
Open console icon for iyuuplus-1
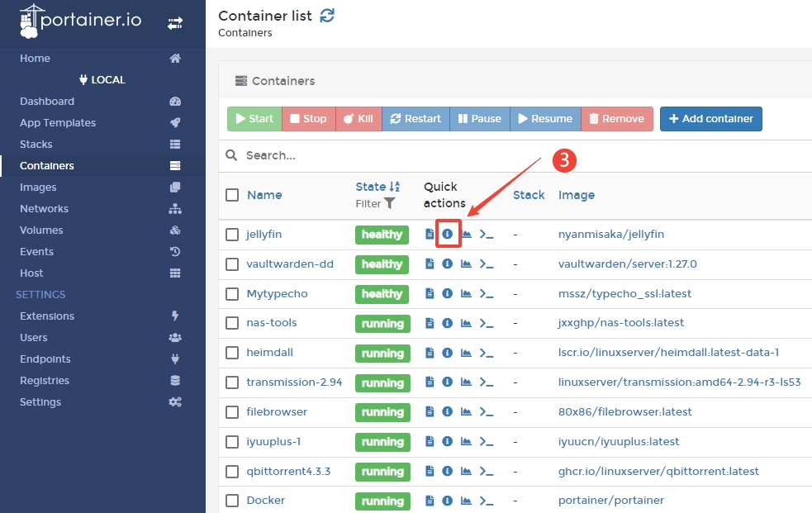487,442
